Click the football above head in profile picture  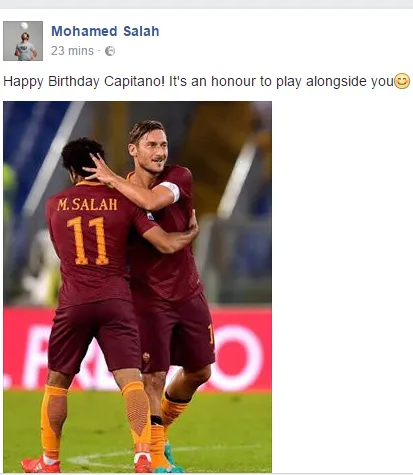(x=24, y=26)
